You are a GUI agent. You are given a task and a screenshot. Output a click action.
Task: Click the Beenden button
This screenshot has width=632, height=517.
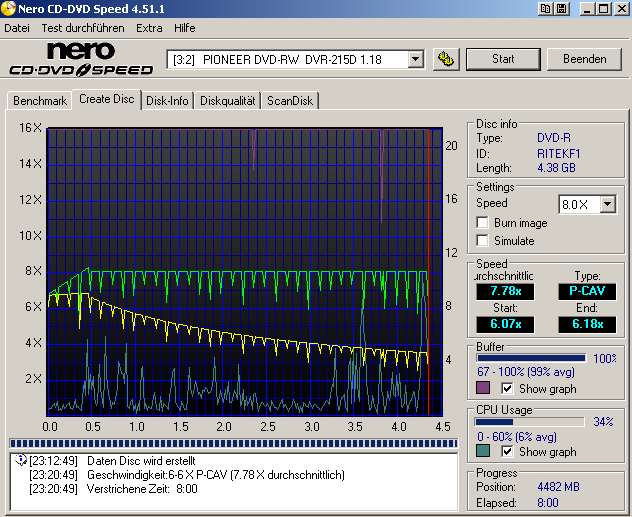[x=584, y=59]
